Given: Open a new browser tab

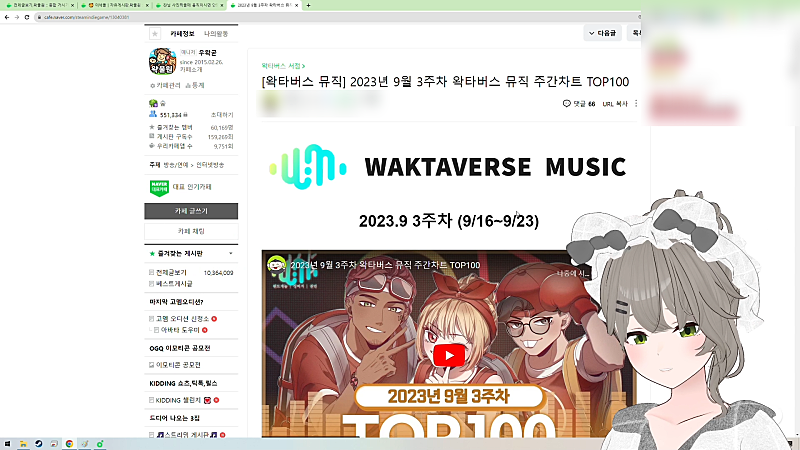Looking at the screenshot, I should [x=308, y=5].
